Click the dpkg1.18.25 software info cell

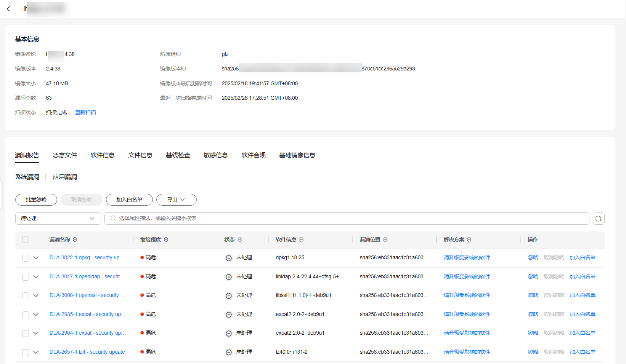tap(290, 258)
